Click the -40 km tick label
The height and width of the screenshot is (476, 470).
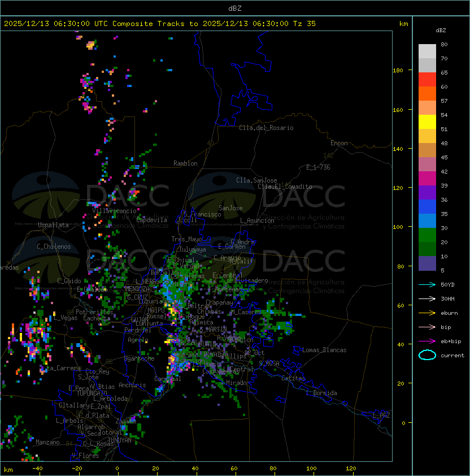click(37, 469)
